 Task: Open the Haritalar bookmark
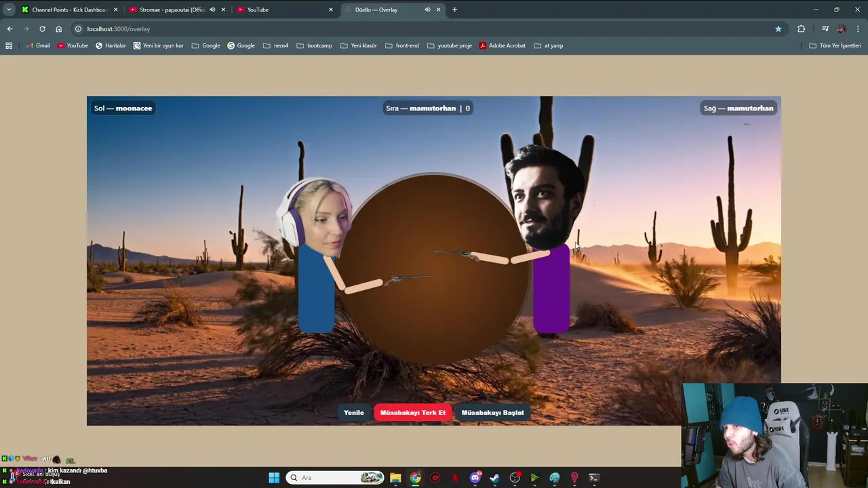(111, 45)
